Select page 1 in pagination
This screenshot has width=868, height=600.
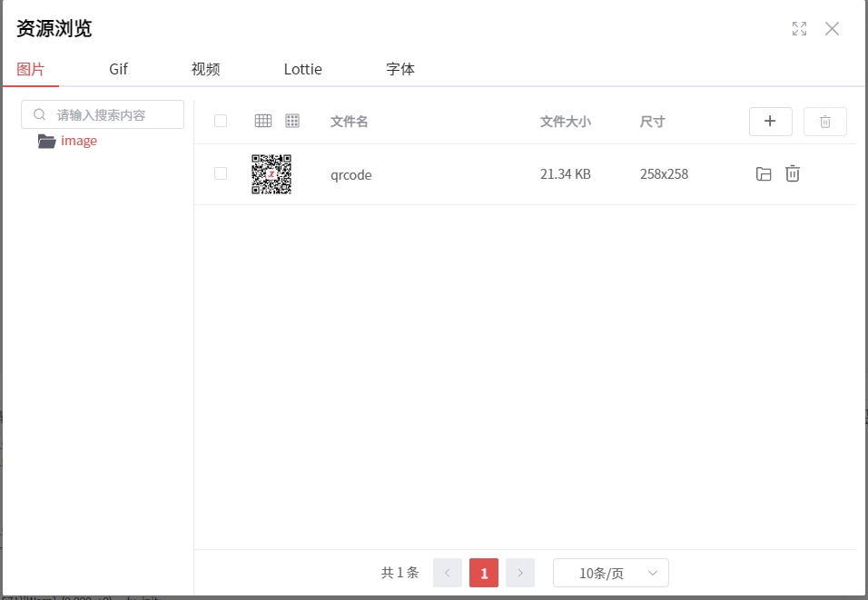pyautogui.click(x=484, y=573)
